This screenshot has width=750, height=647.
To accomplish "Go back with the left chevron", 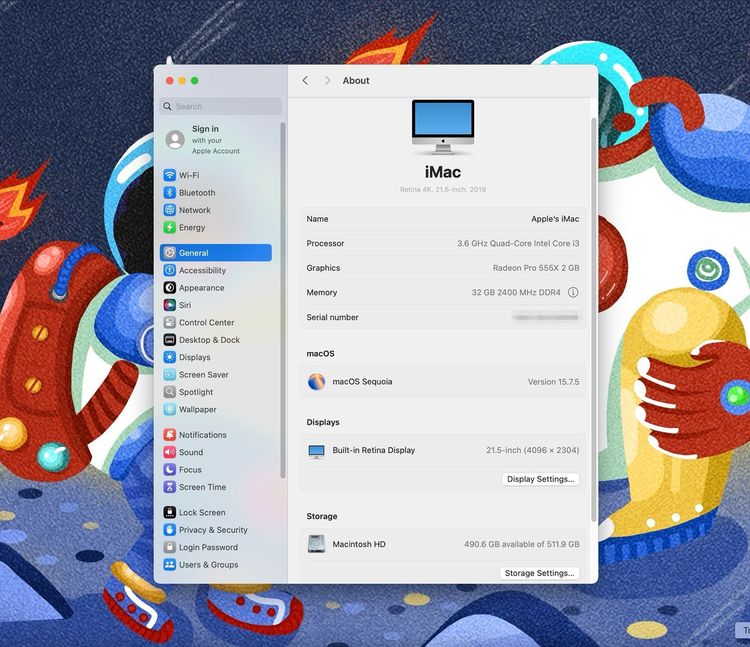I will [305, 80].
